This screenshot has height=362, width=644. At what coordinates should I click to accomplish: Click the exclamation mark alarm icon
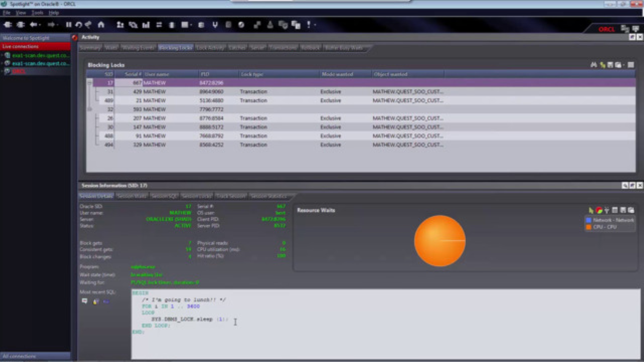[309, 25]
